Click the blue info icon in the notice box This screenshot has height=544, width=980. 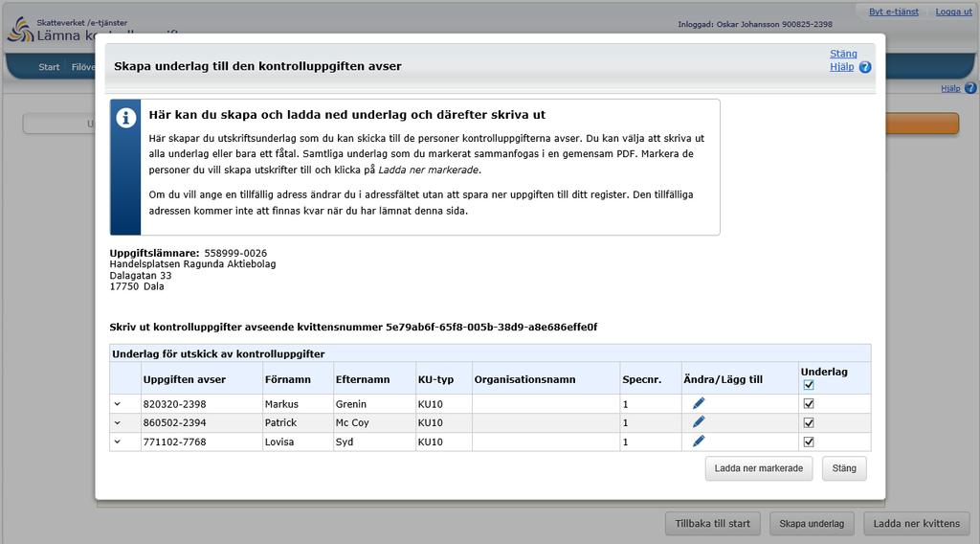[x=125, y=118]
